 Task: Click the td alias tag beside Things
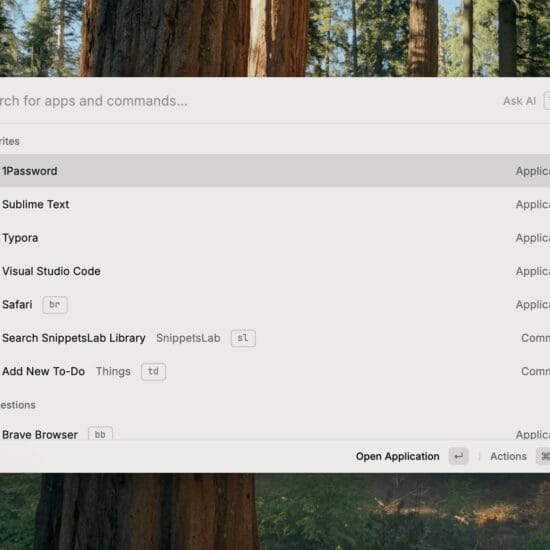pyautogui.click(x=153, y=371)
